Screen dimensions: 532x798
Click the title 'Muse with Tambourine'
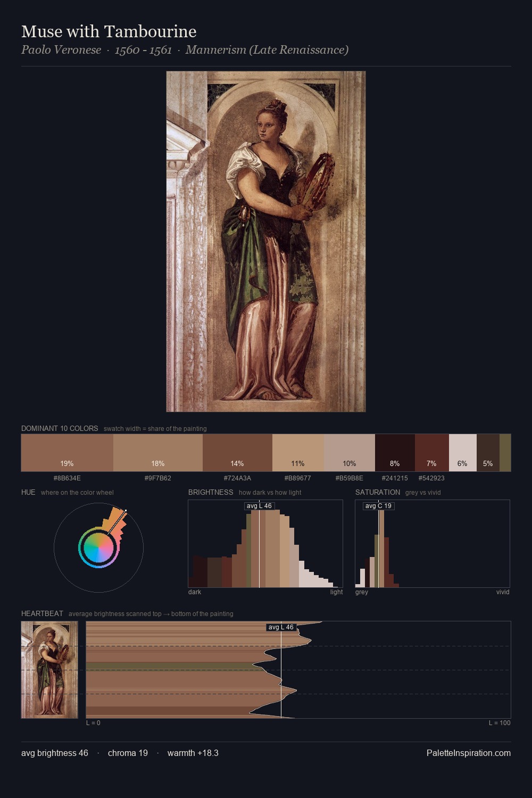(x=109, y=31)
